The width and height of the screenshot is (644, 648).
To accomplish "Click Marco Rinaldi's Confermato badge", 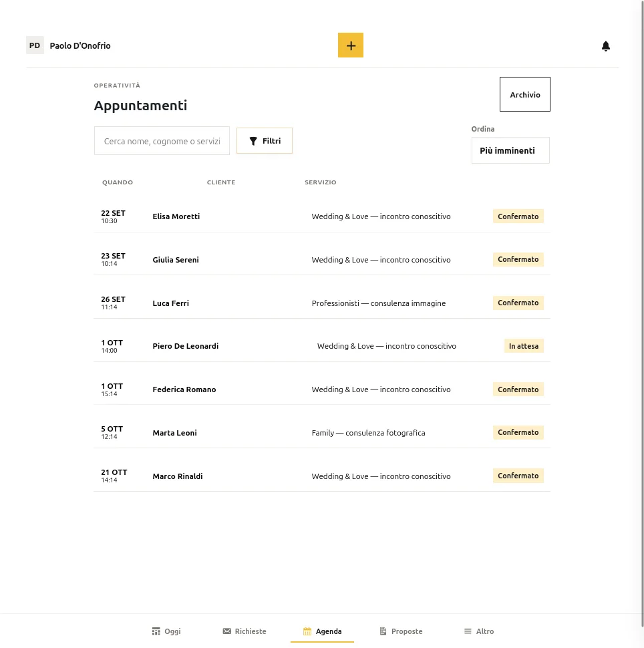I will [x=518, y=476].
